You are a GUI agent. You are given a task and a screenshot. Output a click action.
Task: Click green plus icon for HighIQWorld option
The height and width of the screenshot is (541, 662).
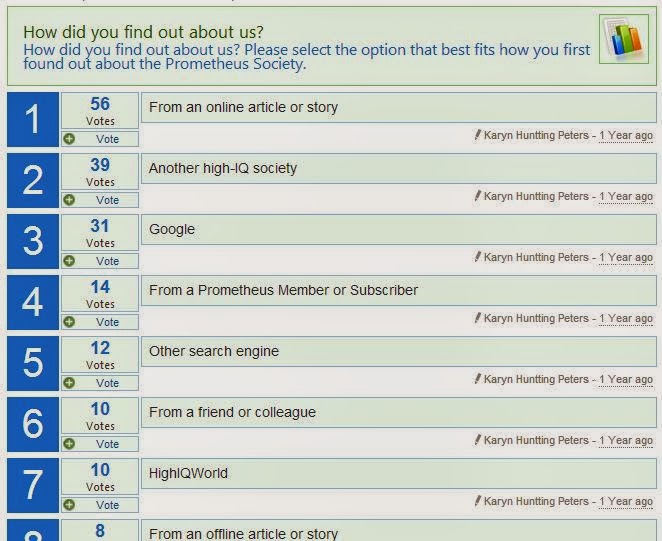[x=69, y=505]
